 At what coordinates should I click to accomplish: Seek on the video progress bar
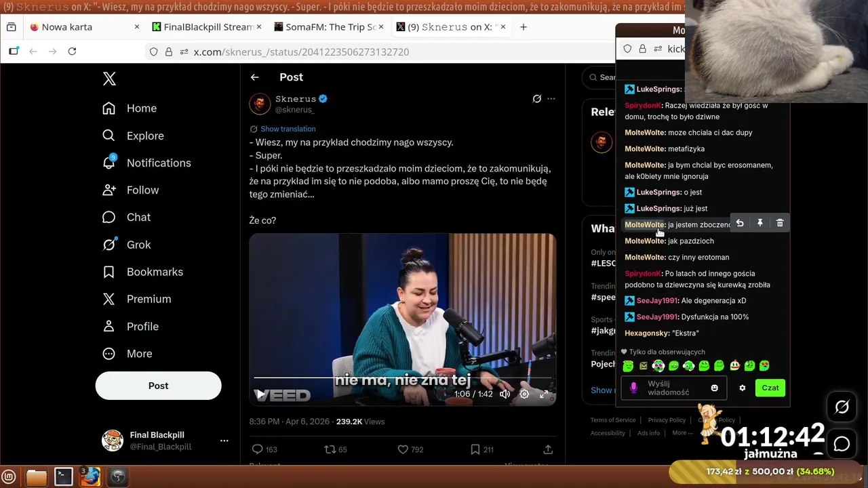tap(402, 378)
